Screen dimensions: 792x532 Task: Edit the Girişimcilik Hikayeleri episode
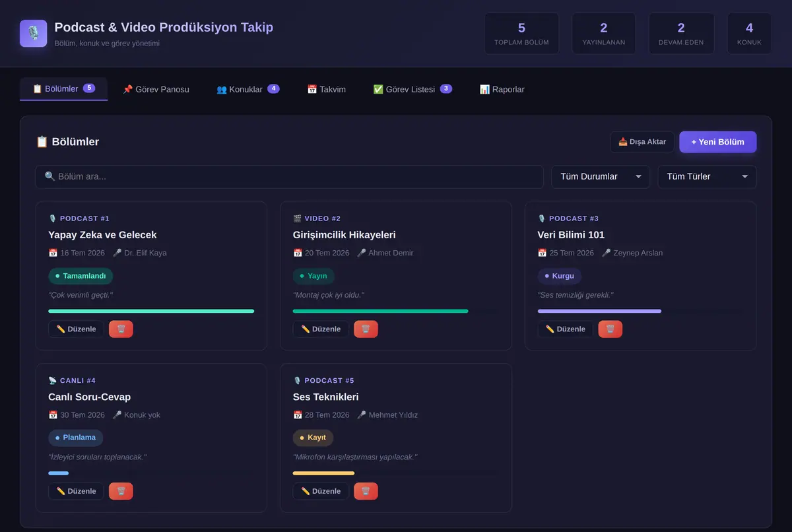pos(321,329)
